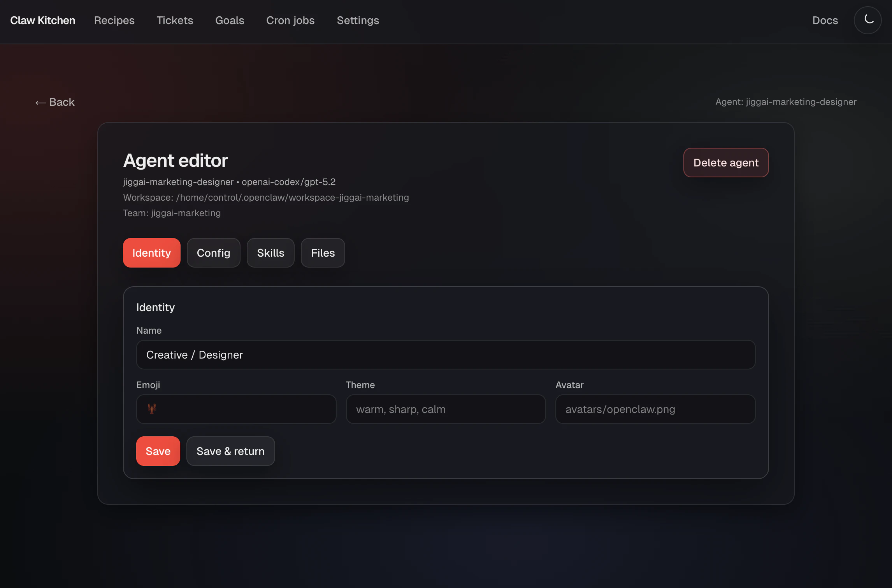Click the Theme text field

tap(446, 409)
